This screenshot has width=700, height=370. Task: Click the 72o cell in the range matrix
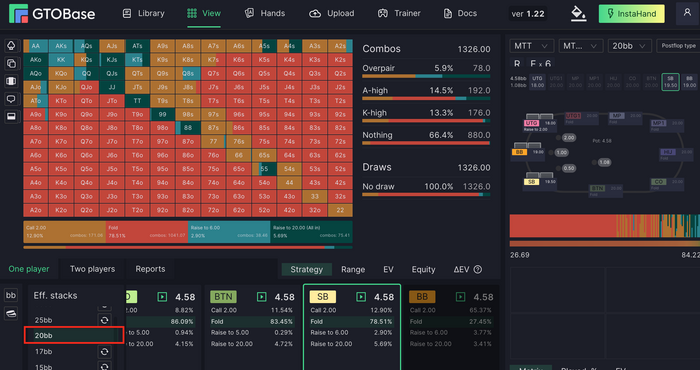(x=213, y=210)
